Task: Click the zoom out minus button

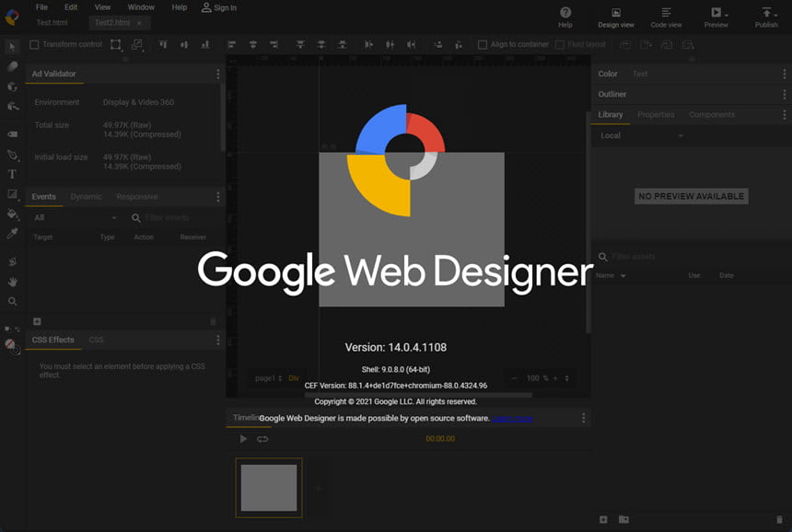Action: (x=514, y=378)
